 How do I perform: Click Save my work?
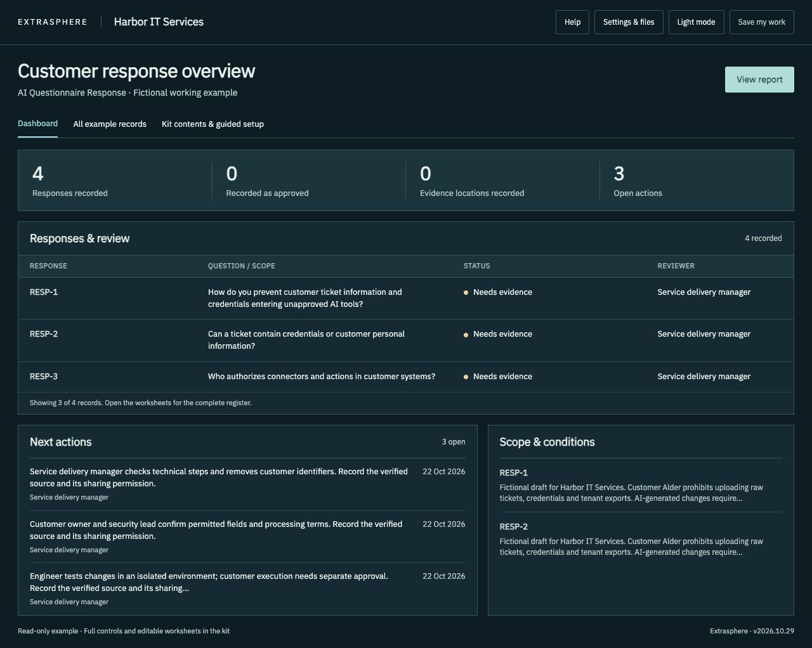coord(761,22)
